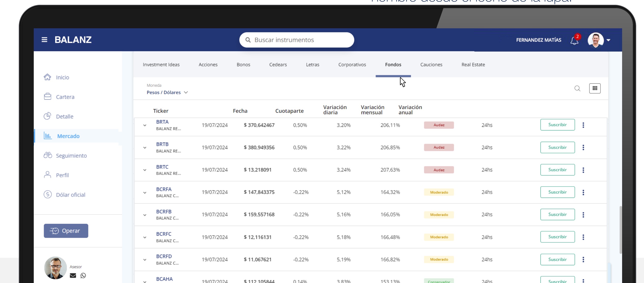
Task: Switch to the Cauciones tab
Action: 431,65
